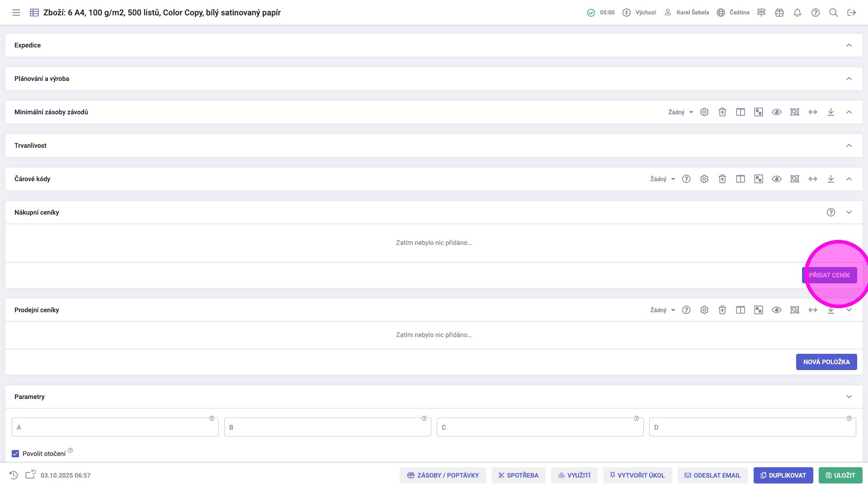The image size is (868, 488).
Task: Open the gift box icon in header
Action: click(x=779, y=13)
